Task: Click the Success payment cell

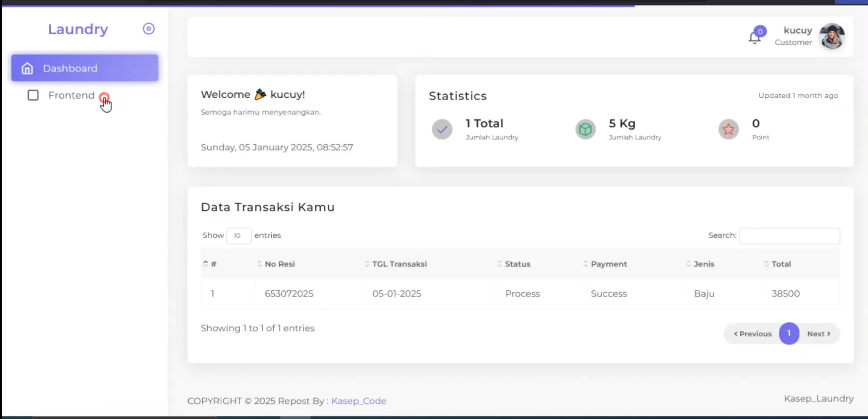Action: pyautogui.click(x=609, y=293)
